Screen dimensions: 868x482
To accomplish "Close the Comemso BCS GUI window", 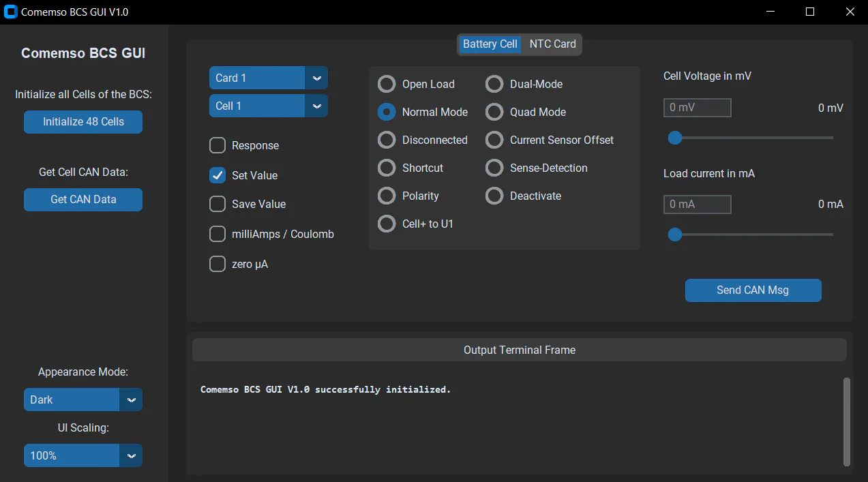I will (849, 12).
